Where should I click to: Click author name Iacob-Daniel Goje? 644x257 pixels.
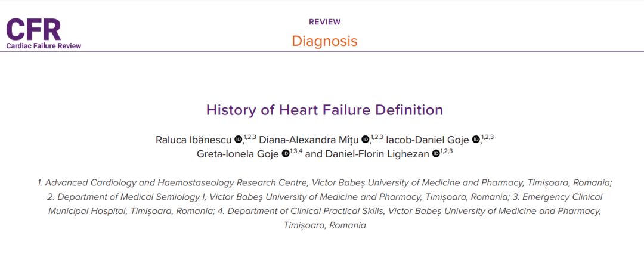pos(429,140)
